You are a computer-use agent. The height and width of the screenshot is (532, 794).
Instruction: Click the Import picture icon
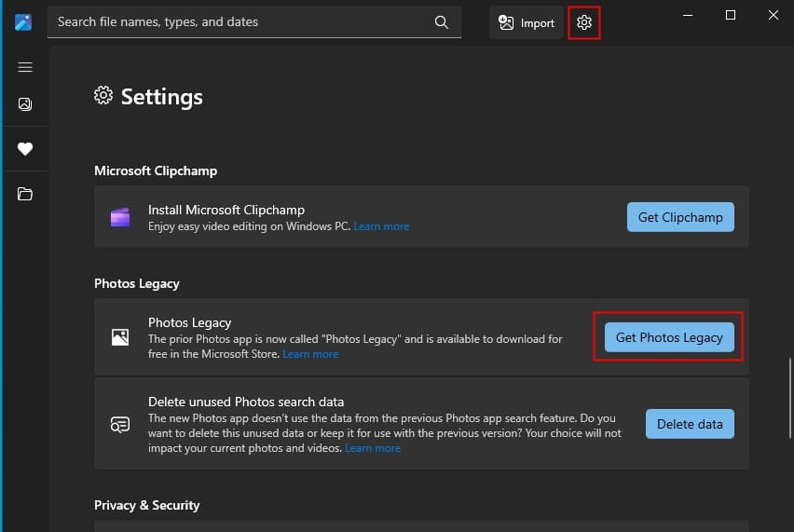click(506, 22)
